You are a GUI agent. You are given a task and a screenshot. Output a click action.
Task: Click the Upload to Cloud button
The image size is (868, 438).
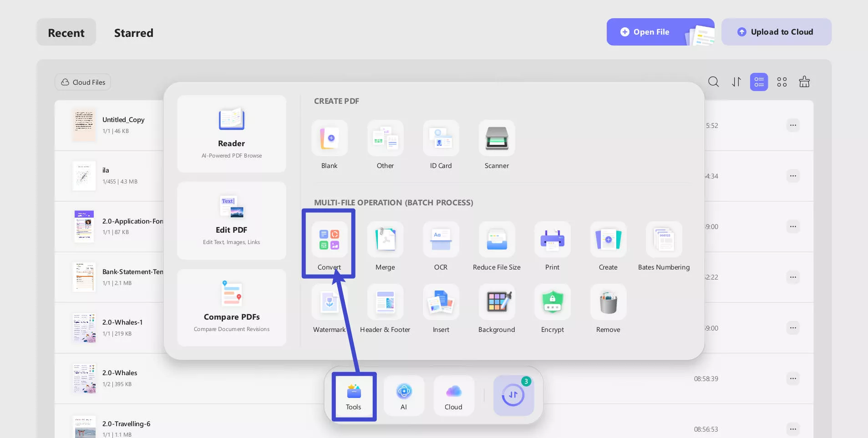pos(776,32)
